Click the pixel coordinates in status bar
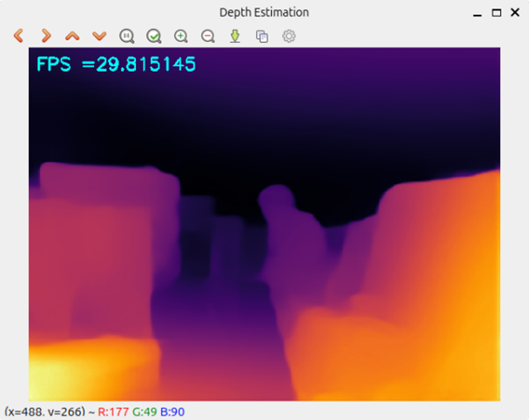Viewport: 529px width, 420px height. point(45,412)
